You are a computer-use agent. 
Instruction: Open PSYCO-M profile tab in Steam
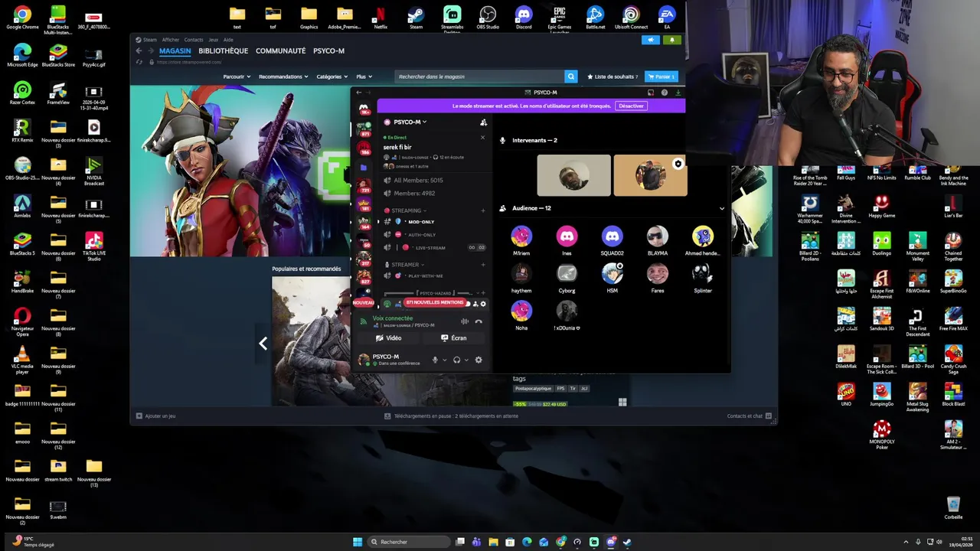pos(328,51)
